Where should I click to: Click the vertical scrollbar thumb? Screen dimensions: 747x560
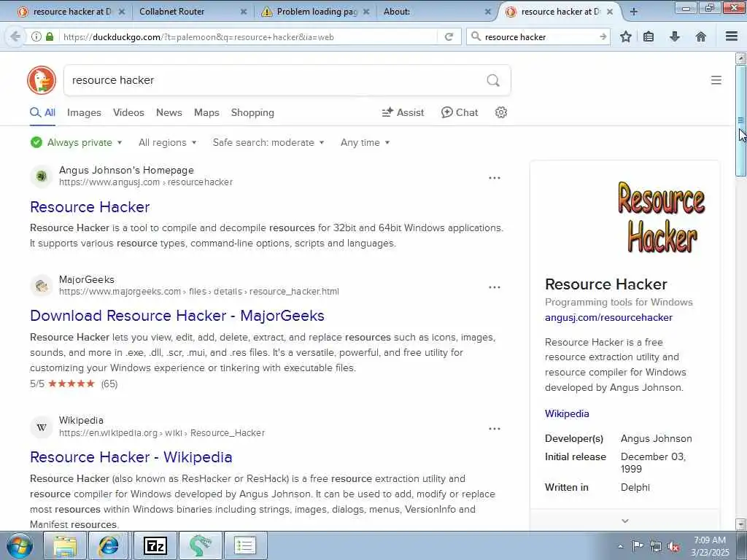[741, 121]
